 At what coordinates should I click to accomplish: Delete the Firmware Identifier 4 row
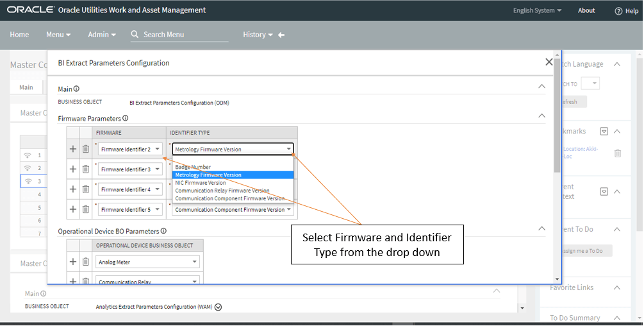click(85, 189)
